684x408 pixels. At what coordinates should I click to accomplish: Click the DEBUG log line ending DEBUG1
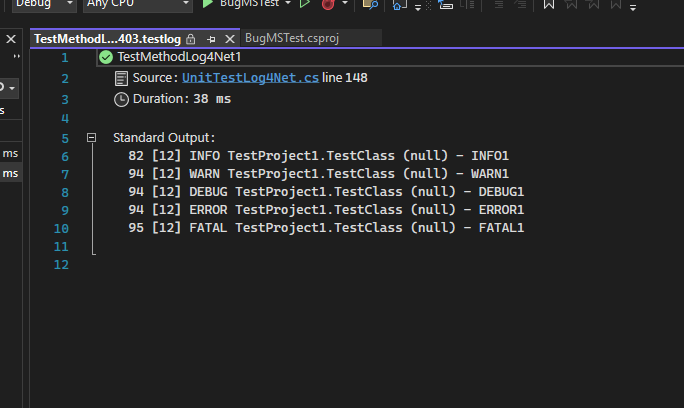[x=326, y=192]
